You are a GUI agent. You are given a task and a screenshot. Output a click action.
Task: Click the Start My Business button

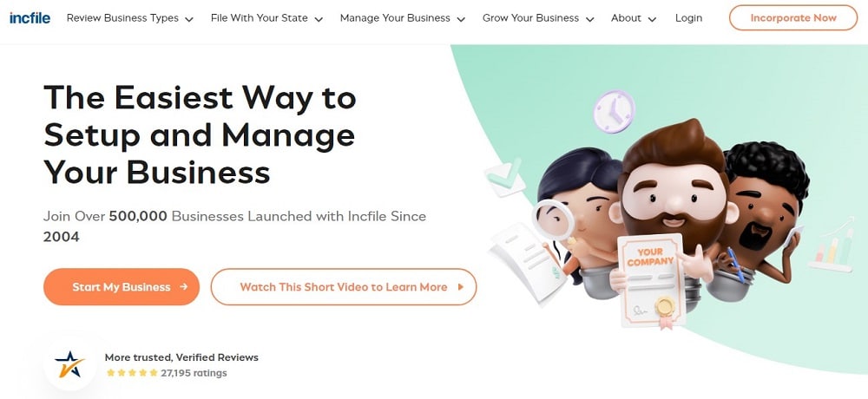pos(122,286)
